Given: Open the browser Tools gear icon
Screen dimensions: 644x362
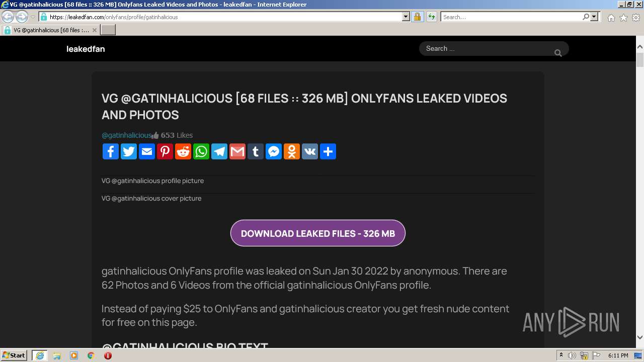Looking at the screenshot, I should click(636, 18).
